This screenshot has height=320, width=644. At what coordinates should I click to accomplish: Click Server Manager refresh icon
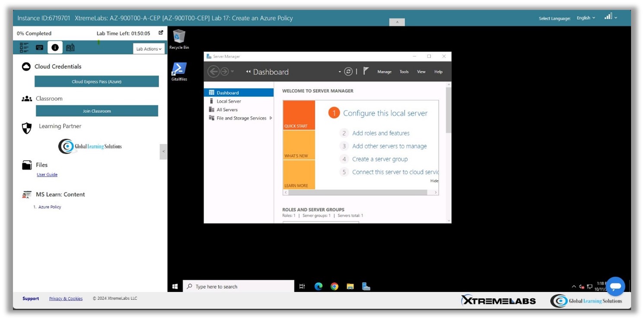click(348, 72)
